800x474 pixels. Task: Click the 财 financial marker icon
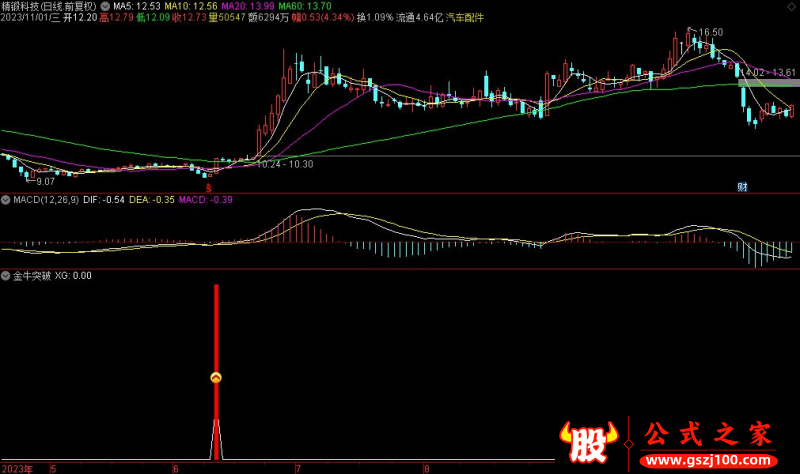pos(742,187)
